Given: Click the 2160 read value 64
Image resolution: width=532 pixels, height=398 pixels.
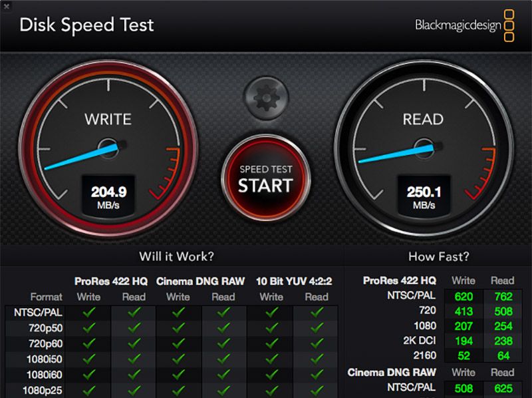Looking at the screenshot, I should (x=502, y=355).
